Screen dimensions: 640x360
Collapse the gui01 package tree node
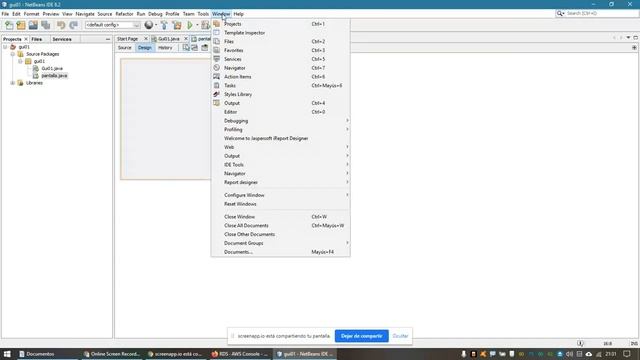point(20,61)
